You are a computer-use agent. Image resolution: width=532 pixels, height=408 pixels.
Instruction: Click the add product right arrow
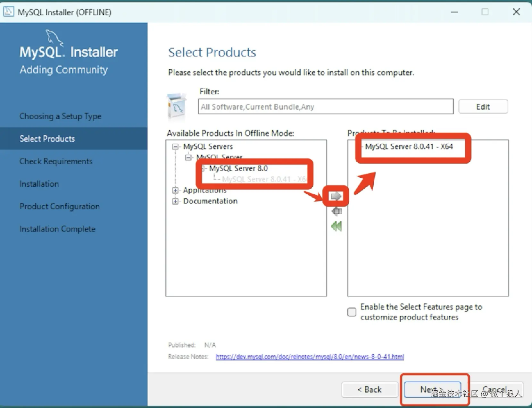(336, 196)
